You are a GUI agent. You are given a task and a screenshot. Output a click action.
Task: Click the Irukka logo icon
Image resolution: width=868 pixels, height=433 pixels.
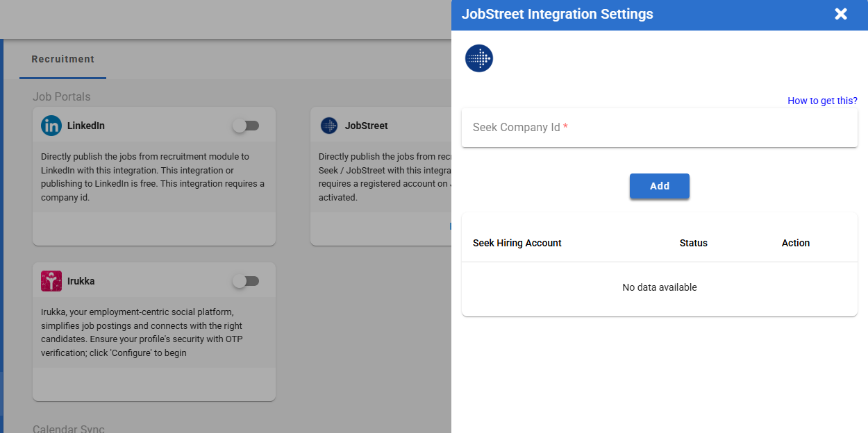coord(51,281)
